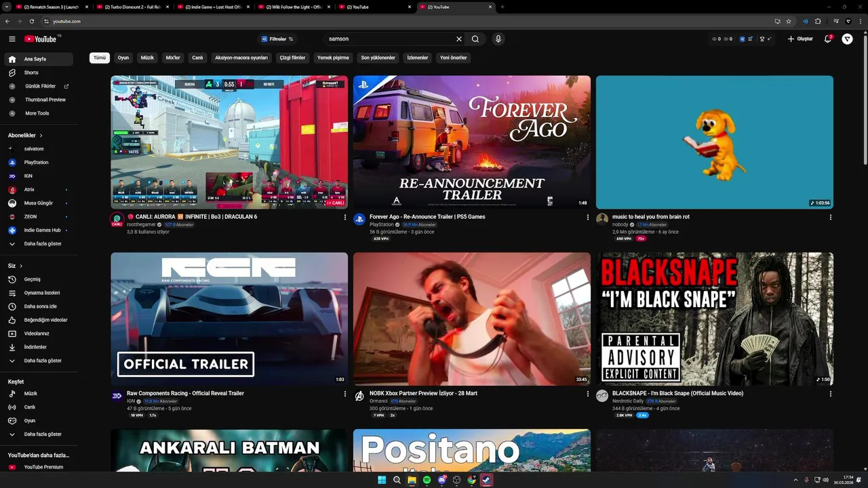Select the Tümü filter chip
Image resolution: width=868 pixels, height=488 pixels.
point(100,58)
